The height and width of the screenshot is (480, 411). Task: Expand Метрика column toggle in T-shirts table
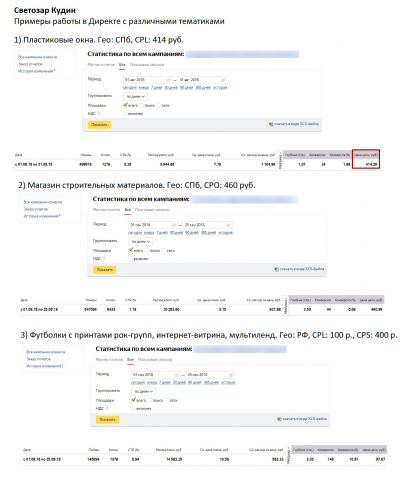click(289, 455)
